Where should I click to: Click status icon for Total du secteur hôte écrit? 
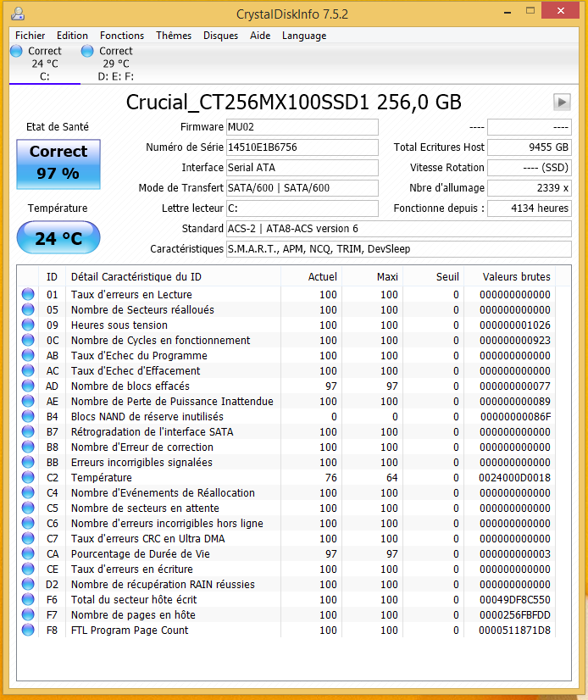pos(28,599)
